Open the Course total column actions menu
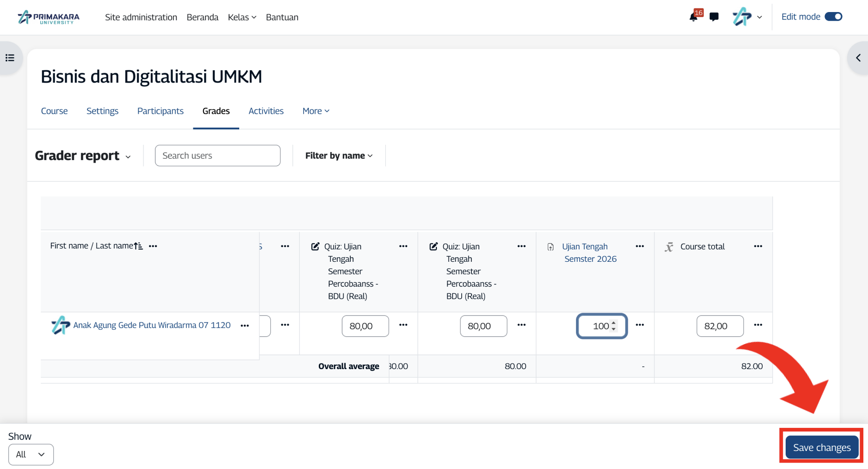Viewport: 868px width, 469px height. [x=758, y=246]
